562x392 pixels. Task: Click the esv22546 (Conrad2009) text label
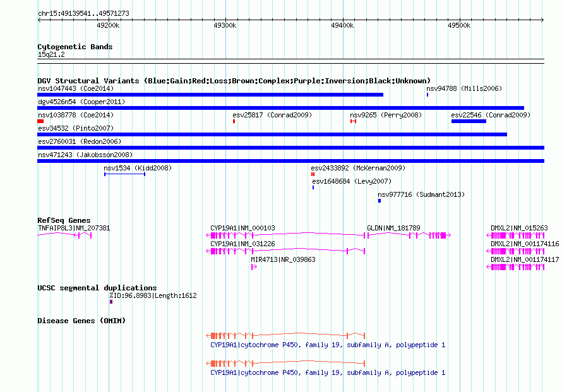tap(491, 115)
